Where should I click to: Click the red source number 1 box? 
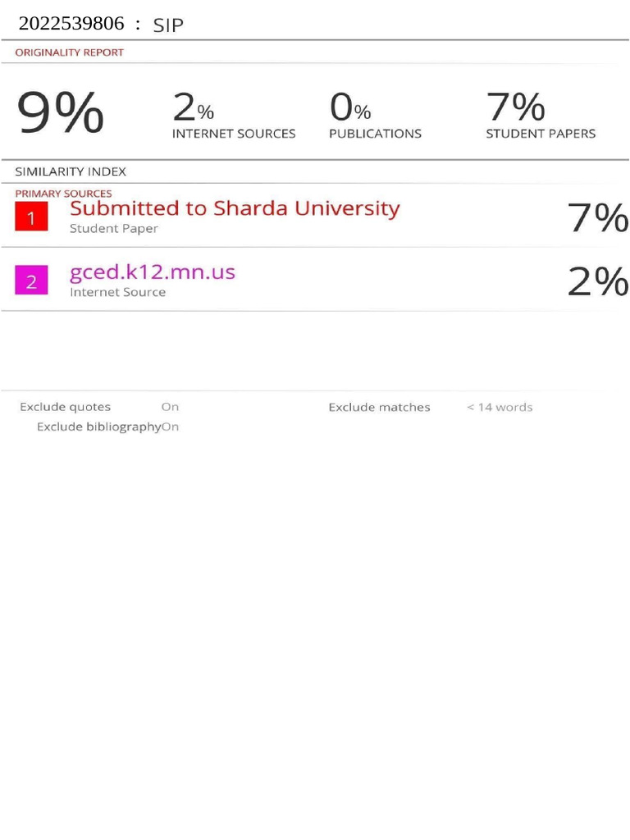pos(31,217)
